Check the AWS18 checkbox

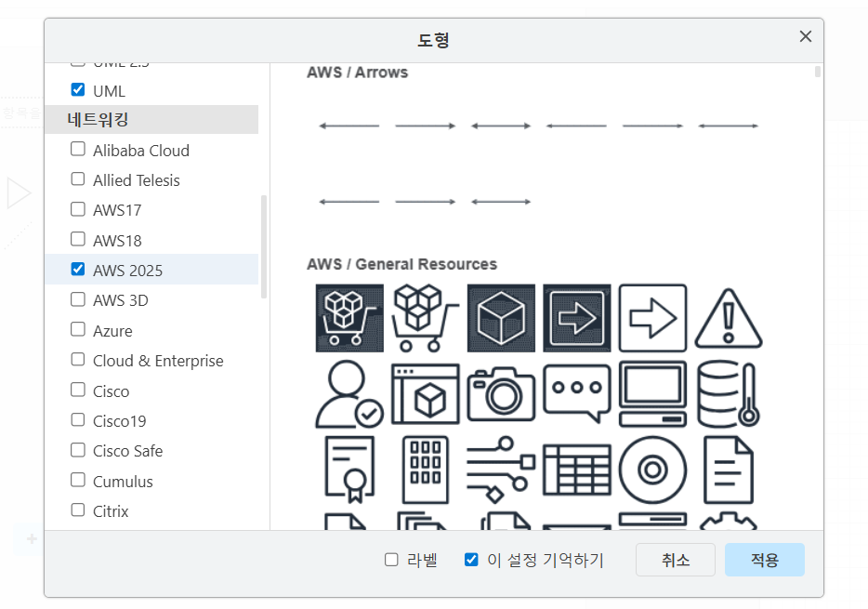[x=78, y=239]
